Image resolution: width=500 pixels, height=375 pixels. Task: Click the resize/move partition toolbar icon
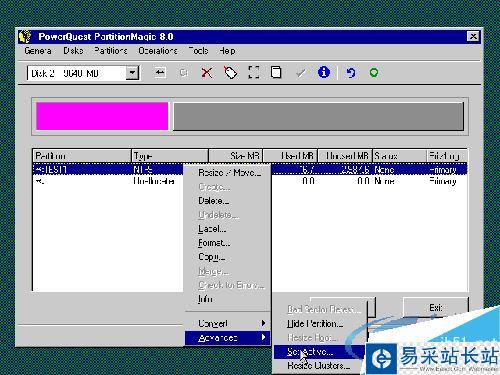tap(160, 72)
